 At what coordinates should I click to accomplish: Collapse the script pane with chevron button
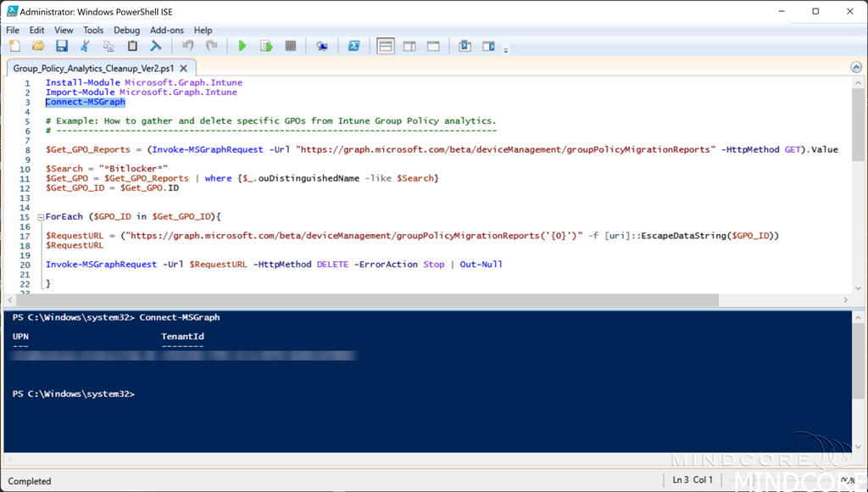pos(857,67)
